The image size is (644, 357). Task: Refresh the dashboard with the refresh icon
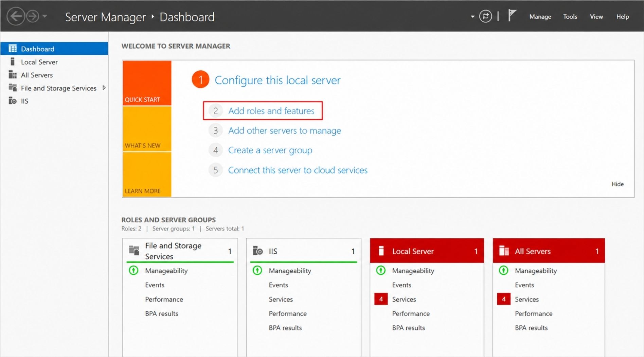point(485,16)
